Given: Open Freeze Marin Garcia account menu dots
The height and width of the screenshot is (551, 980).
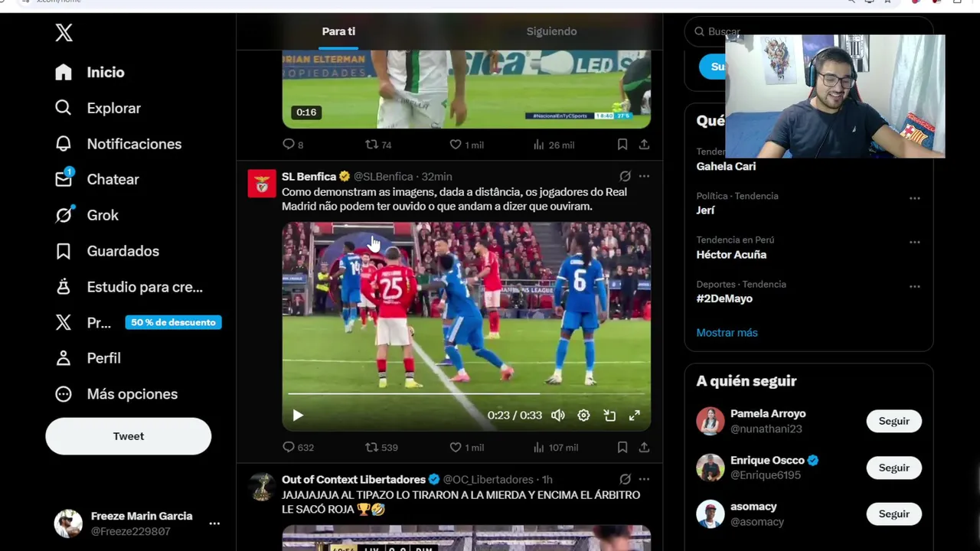Looking at the screenshot, I should click(214, 523).
